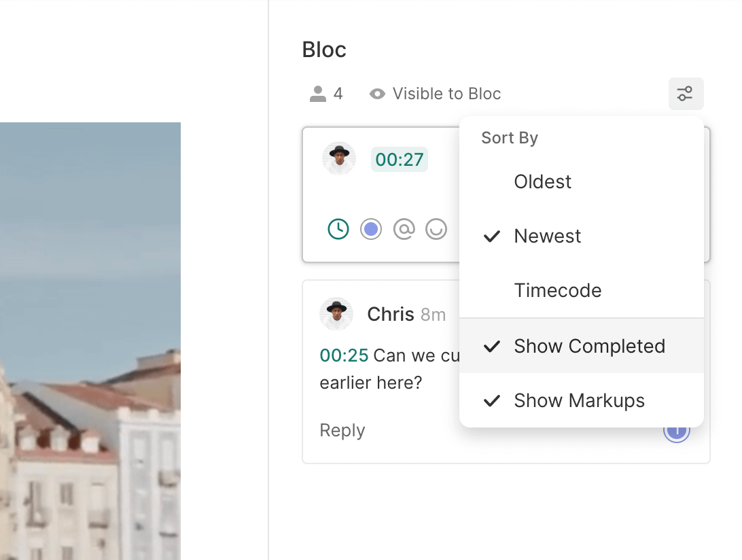Click the comment filter settings icon
The image size is (742, 560).
coord(686,94)
